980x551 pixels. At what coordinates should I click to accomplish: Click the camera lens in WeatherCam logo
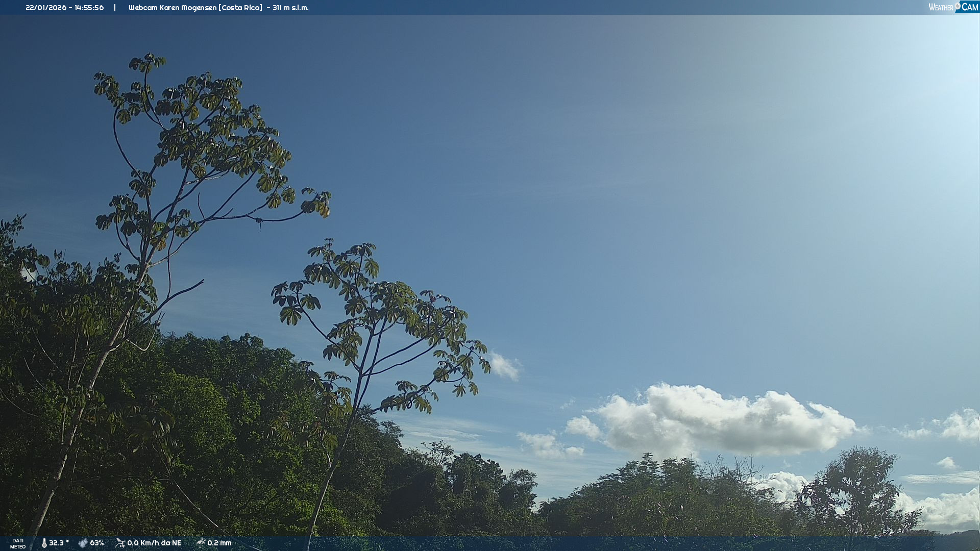pos(958,6)
